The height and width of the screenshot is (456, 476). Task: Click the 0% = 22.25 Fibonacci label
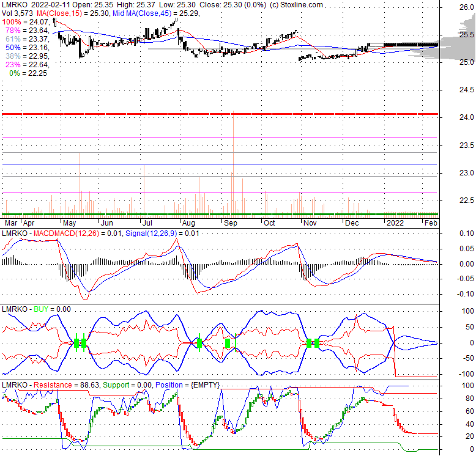click(28, 73)
